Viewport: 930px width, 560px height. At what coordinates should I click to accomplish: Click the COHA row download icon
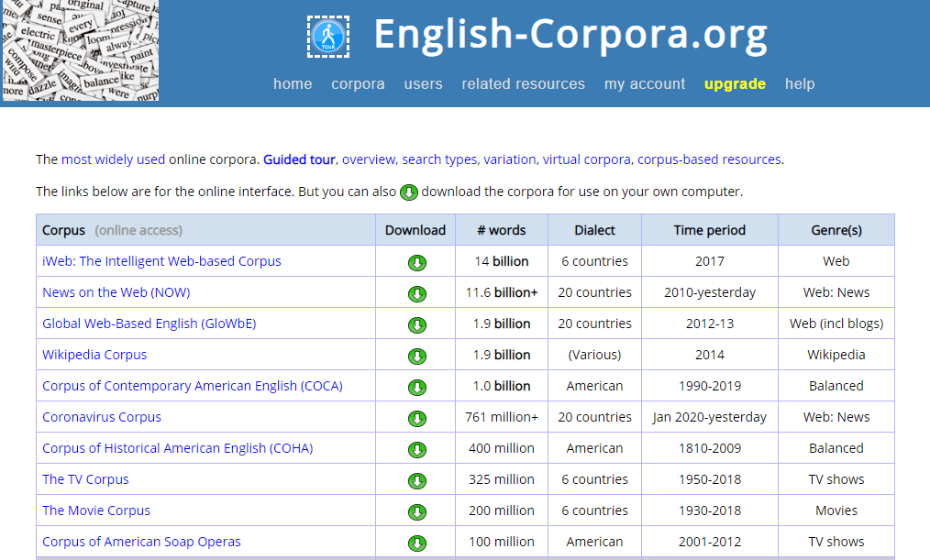pyautogui.click(x=417, y=450)
